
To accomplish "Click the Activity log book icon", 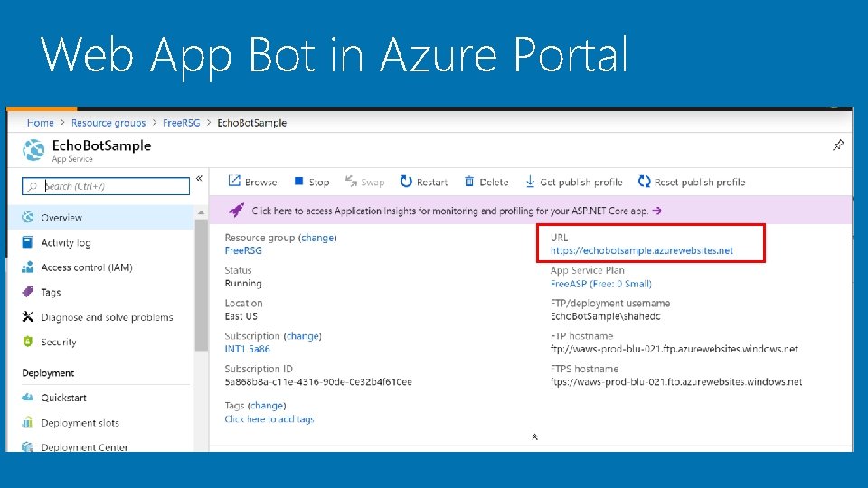I will (27, 242).
